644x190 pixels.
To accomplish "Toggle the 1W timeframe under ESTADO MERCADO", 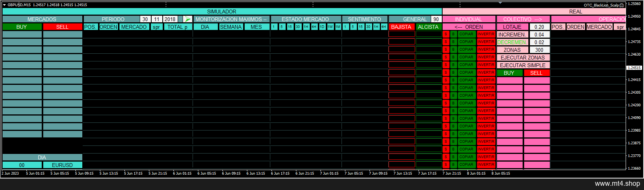I will pos(330,27).
